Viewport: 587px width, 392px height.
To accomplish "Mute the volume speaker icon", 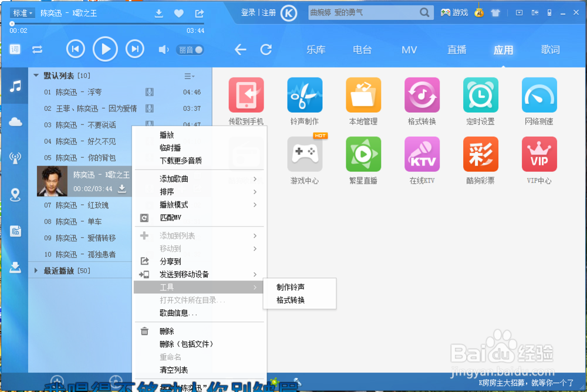I will [163, 49].
